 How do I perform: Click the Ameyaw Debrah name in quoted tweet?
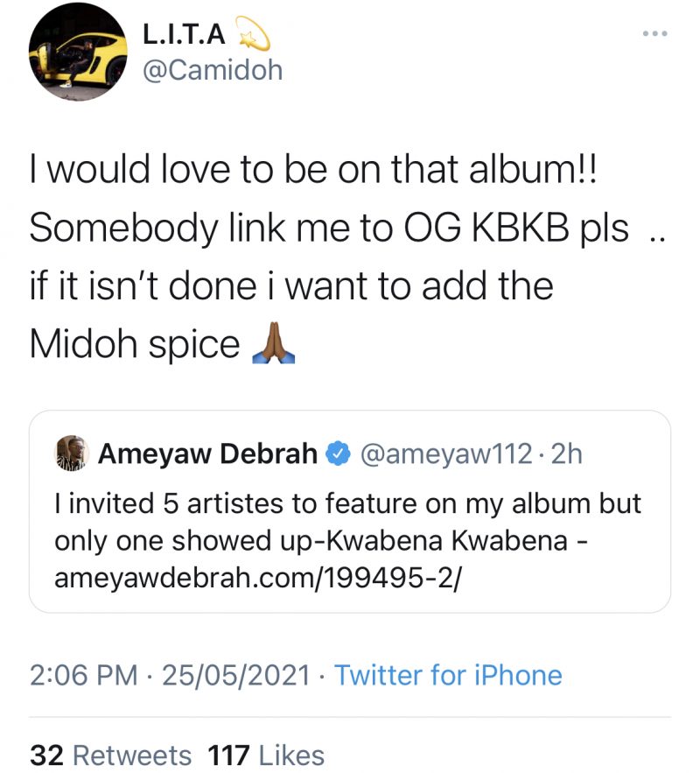pyautogui.click(x=207, y=453)
